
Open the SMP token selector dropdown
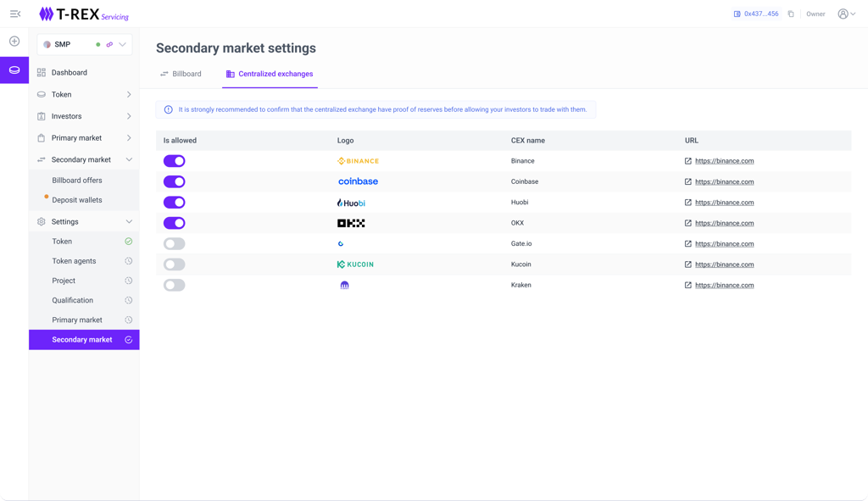122,44
